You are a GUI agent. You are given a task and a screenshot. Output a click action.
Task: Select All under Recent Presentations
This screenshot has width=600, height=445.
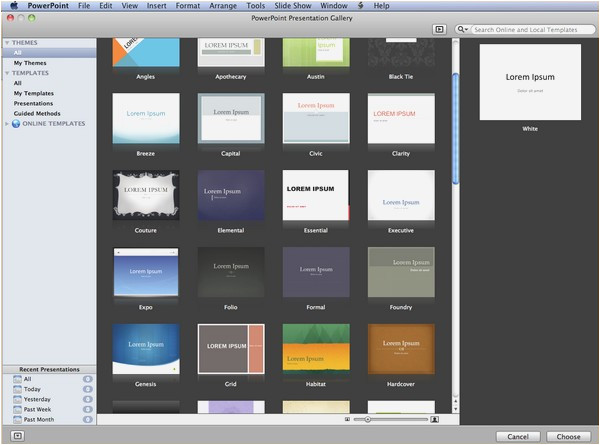(x=49, y=379)
